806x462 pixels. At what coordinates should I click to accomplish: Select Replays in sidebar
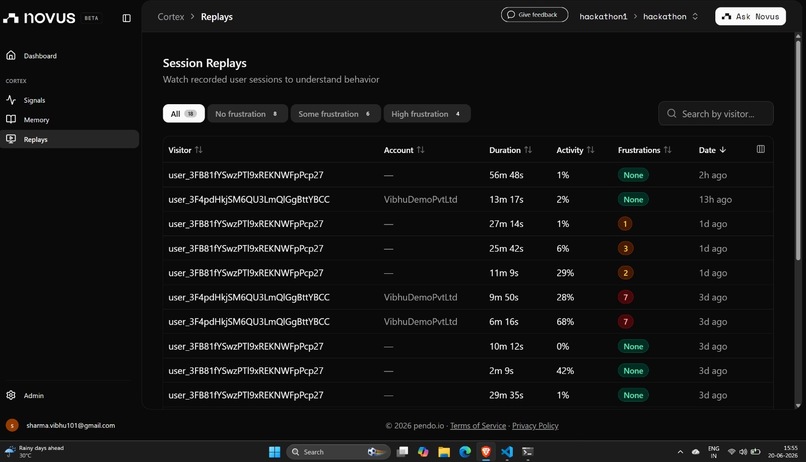[x=69, y=139]
